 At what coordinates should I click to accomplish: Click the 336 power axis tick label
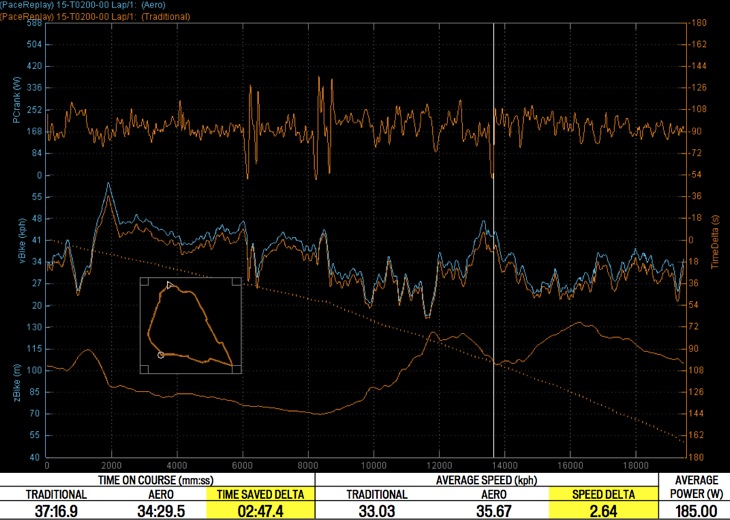coord(35,88)
